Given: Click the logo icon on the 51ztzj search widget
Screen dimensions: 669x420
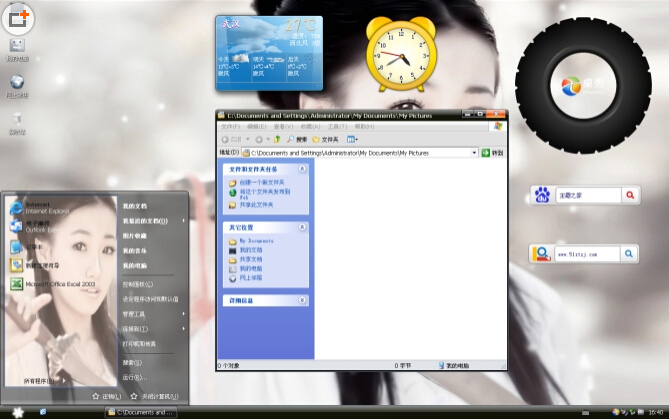Looking at the screenshot, I should [x=541, y=254].
